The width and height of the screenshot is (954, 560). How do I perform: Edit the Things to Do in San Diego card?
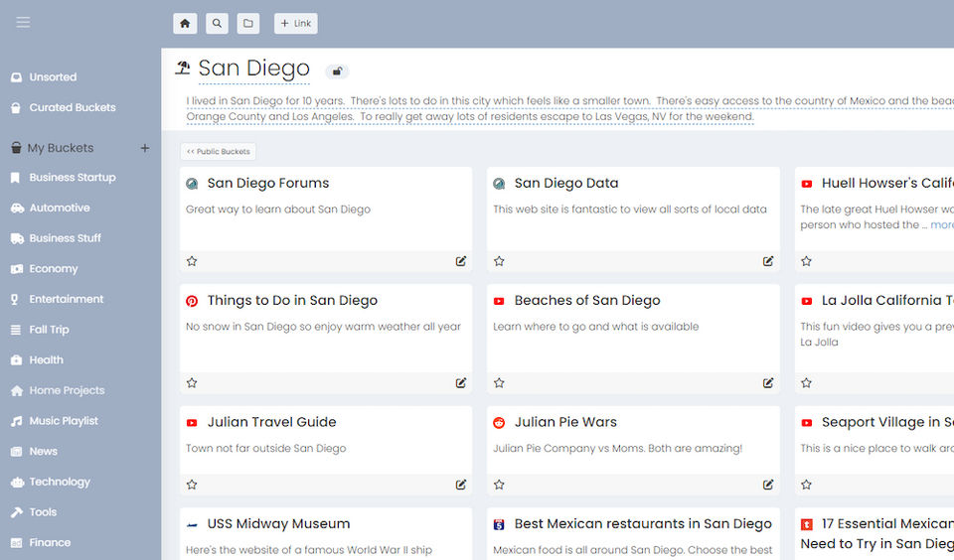pyautogui.click(x=461, y=382)
